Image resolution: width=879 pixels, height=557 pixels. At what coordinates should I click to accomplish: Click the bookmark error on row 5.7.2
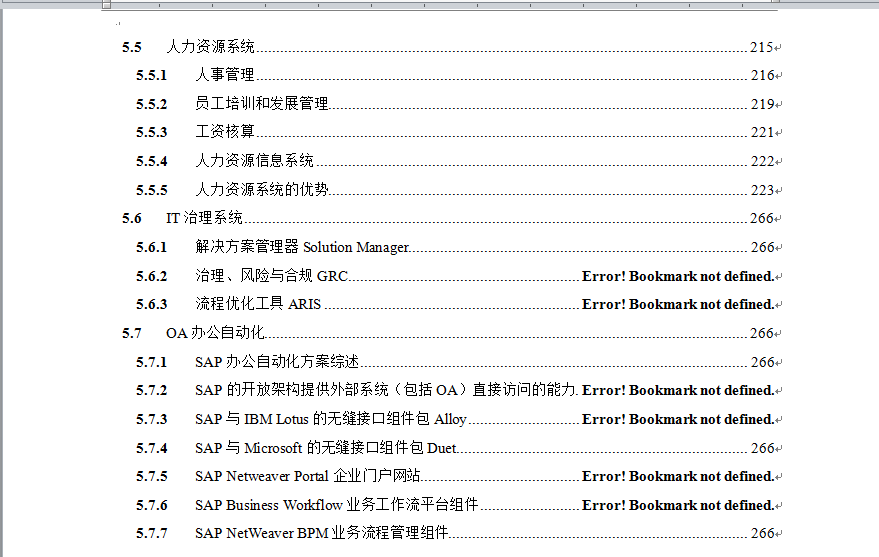click(x=678, y=390)
